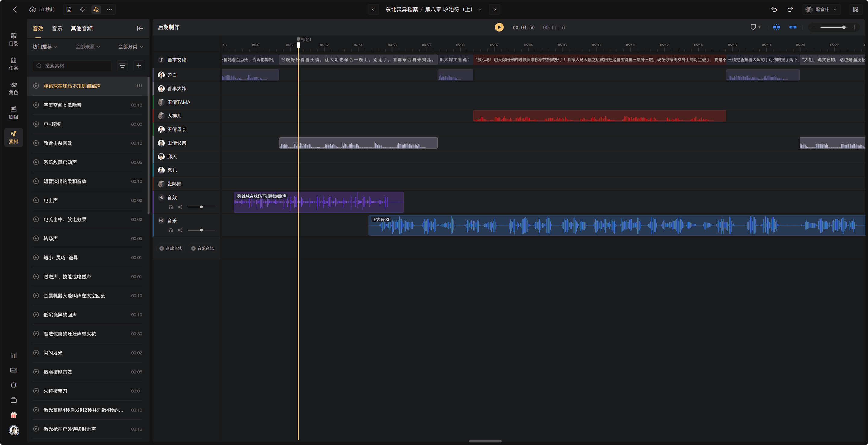
Task: Adjust the timeline zoom slider
Action: click(833, 27)
